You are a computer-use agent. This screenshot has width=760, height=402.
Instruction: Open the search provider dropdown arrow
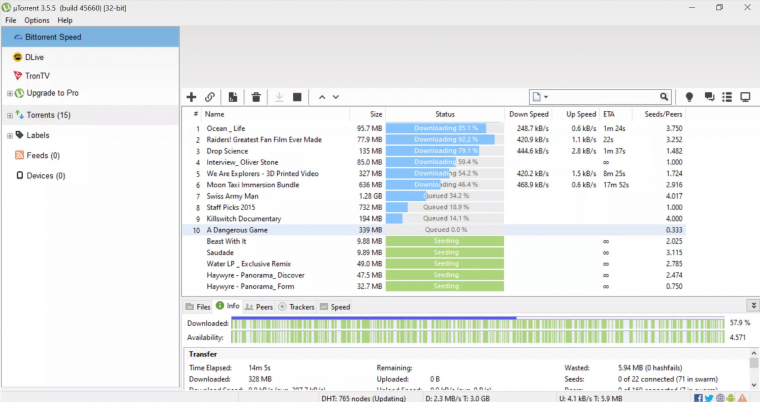546,97
